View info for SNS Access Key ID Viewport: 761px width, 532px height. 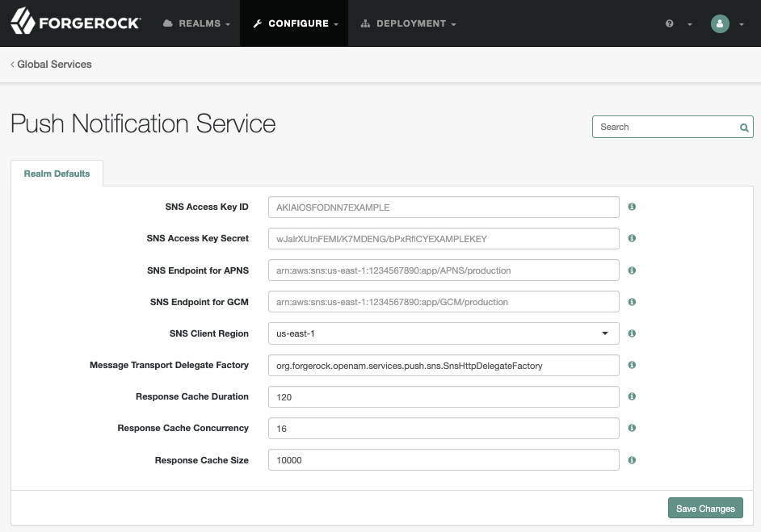coord(631,207)
